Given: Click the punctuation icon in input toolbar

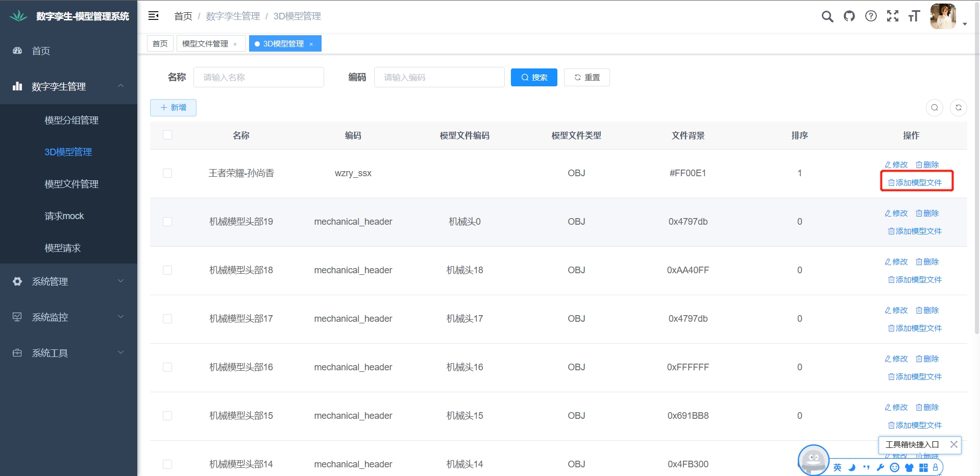Looking at the screenshot, I should [866, 467].
